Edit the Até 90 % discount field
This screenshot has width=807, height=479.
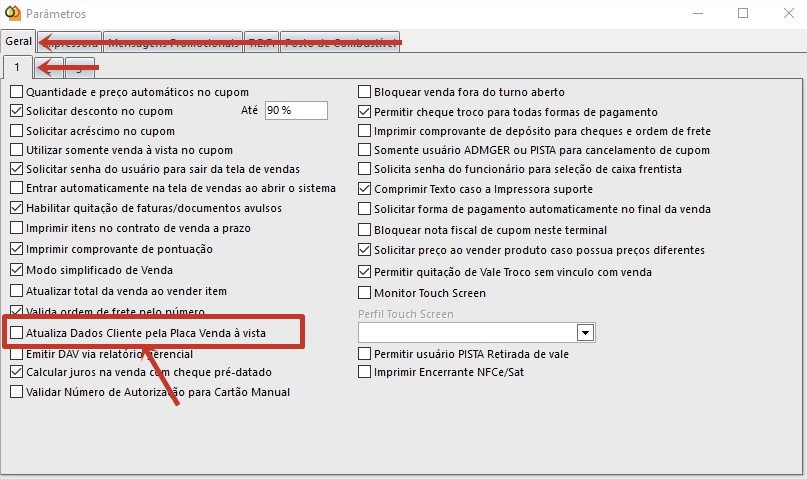(296, 111)
